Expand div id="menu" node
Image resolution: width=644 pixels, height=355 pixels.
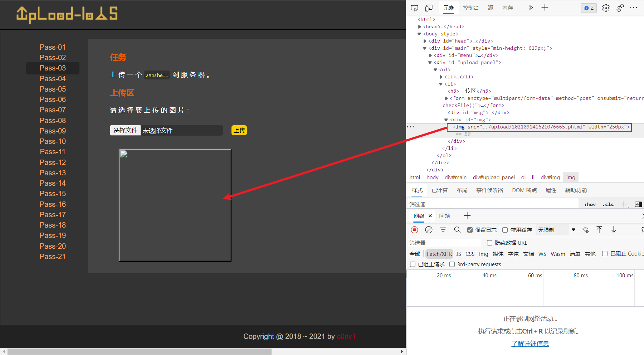click(x=430, y=55)
